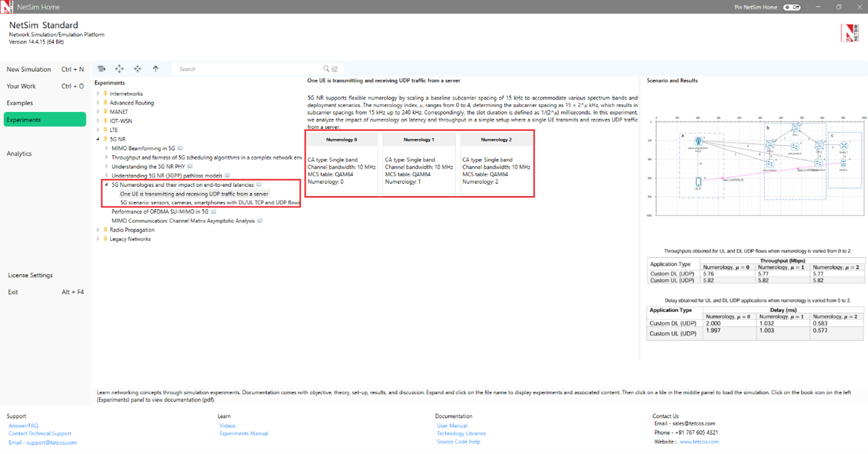Screen dimensions: 868x454
Task: Open the Contact Technical Support link
Action: [40, 433]
